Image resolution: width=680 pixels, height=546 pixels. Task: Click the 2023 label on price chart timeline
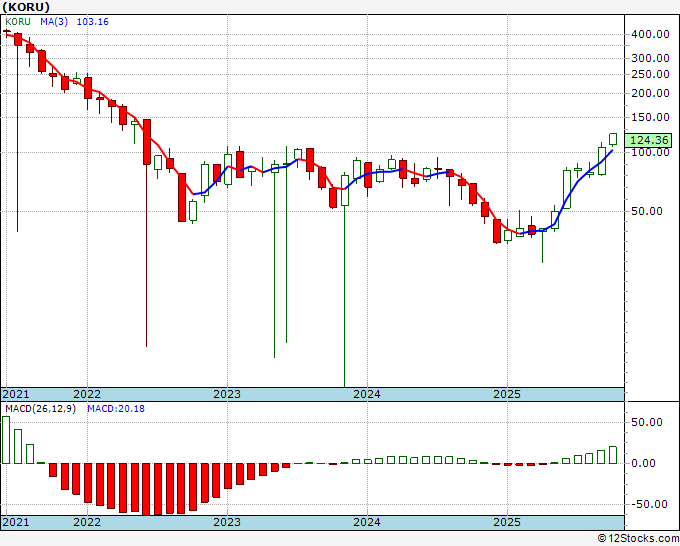coord(227,394)
